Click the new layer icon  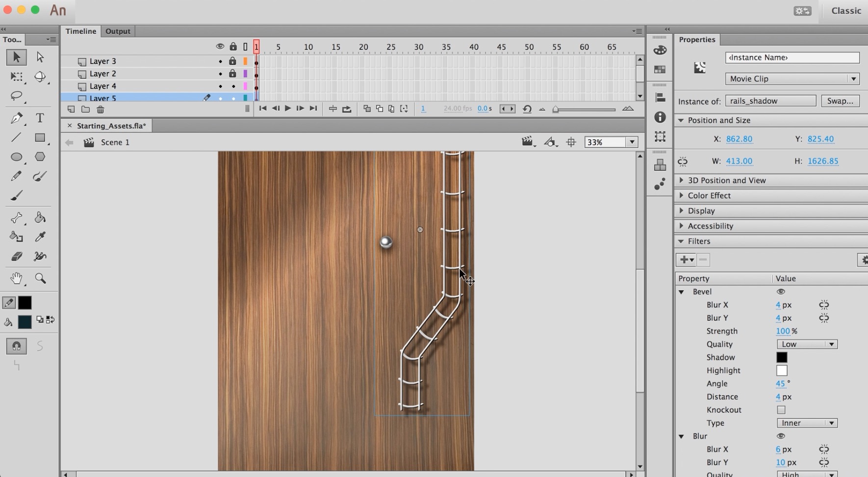[x=71, y=109]
